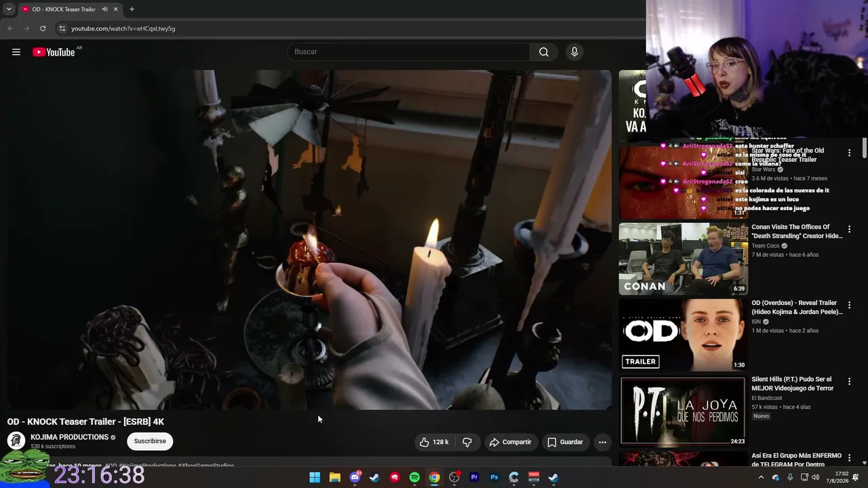Open Spotify from the taskbar
Screen dimensions: 868x488
coord(414,477)
